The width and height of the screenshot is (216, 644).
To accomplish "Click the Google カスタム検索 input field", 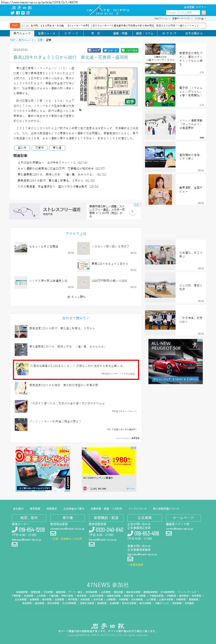I will (183, 12).
